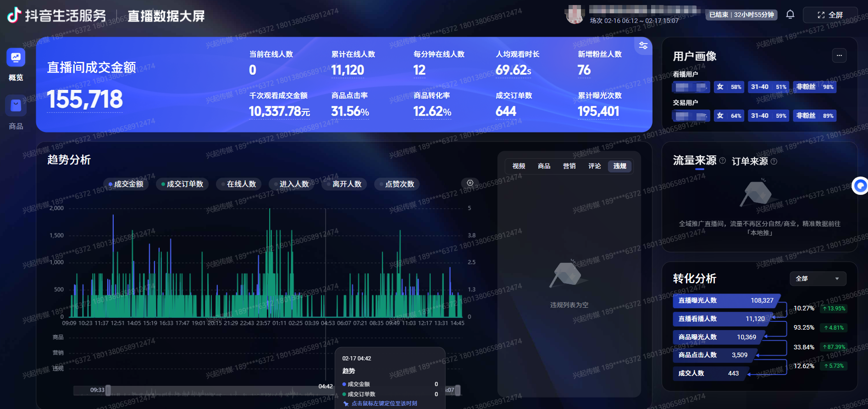
Task: Click the 非粉丝 98% viewer tag
Action: (x=815, y=87)
